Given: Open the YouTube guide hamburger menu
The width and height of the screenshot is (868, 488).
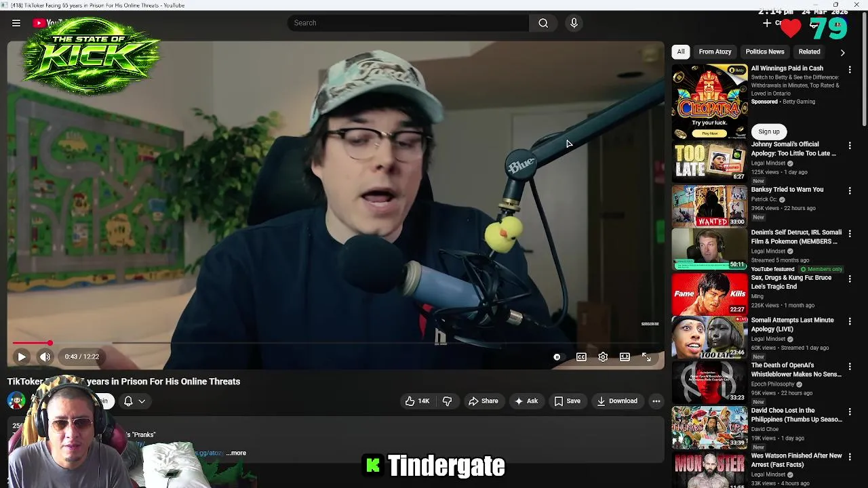Looking at the screenshot, I should tap(16, 23).
